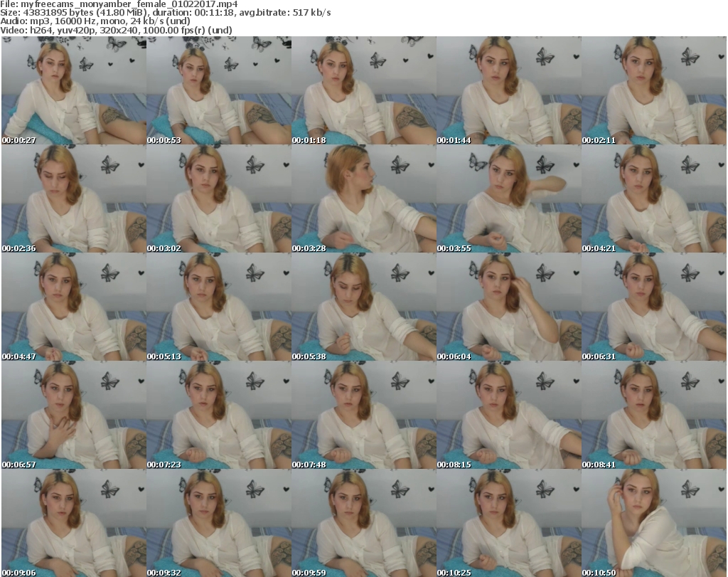Choose the frame at 00:06:57
This screenshot has height=577, width=728.
click(x=74, y=415)
